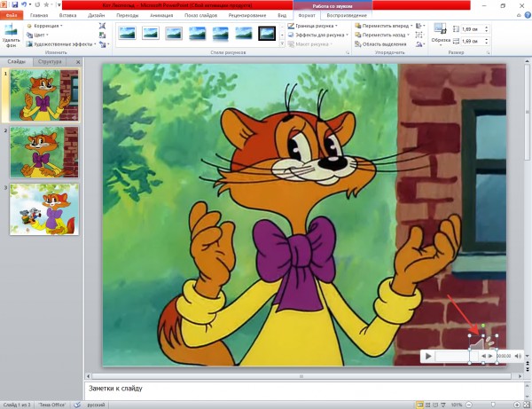The width and height of the screenshot is (532, 409).
Task: Open the Rotate objects icon menu
Action: 420,44
